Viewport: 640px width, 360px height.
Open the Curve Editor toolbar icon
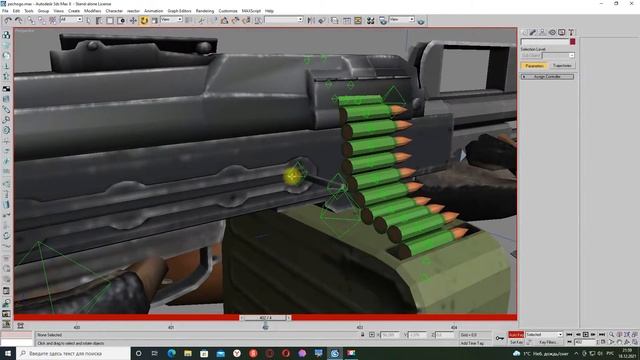[x=347, y=20]
